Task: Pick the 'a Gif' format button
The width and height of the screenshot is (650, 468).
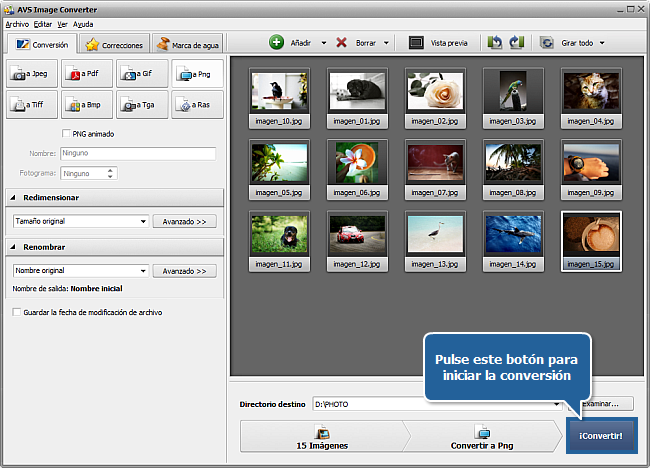Action: click(x=141, y=73)
